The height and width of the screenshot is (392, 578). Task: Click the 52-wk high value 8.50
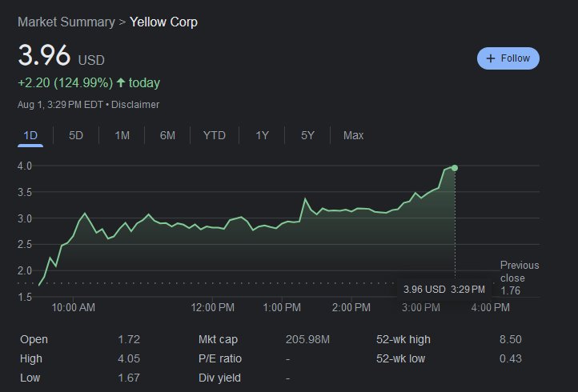point(511,339)
